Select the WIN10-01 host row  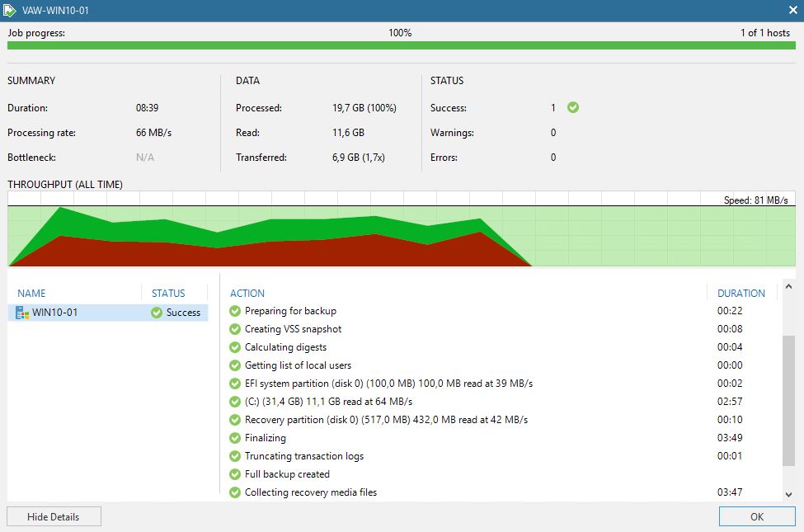pyautogui.click(x=108, y=313)
